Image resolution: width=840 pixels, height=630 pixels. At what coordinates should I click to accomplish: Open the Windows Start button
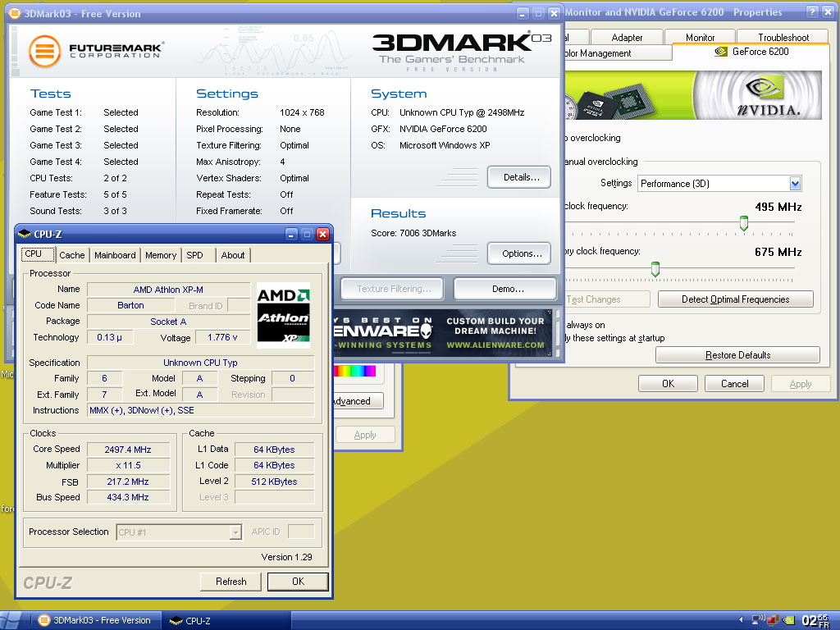(x=11, y=620)
